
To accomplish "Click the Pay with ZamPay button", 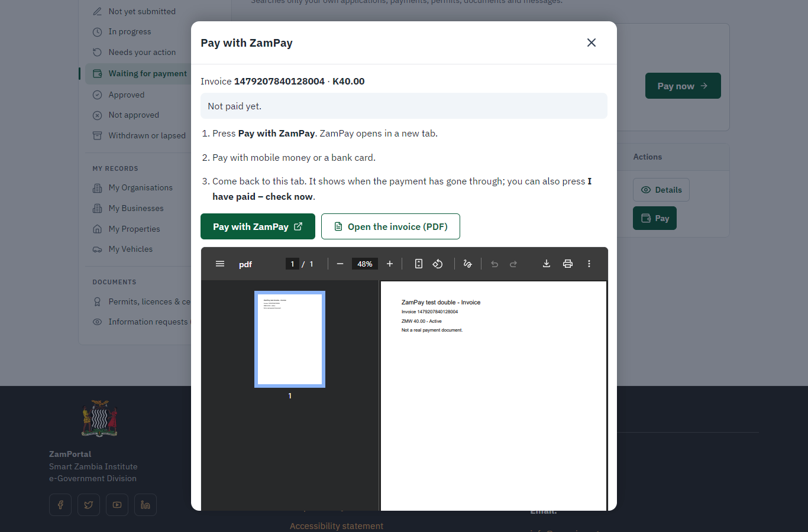I will tap(258, 226).
